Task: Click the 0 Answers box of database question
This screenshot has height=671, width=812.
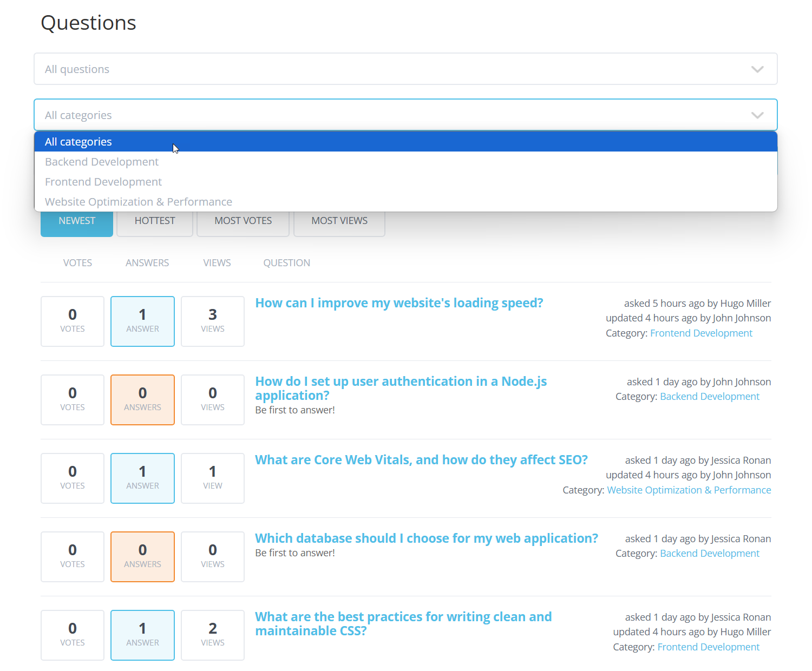Action: pos(142,557)
